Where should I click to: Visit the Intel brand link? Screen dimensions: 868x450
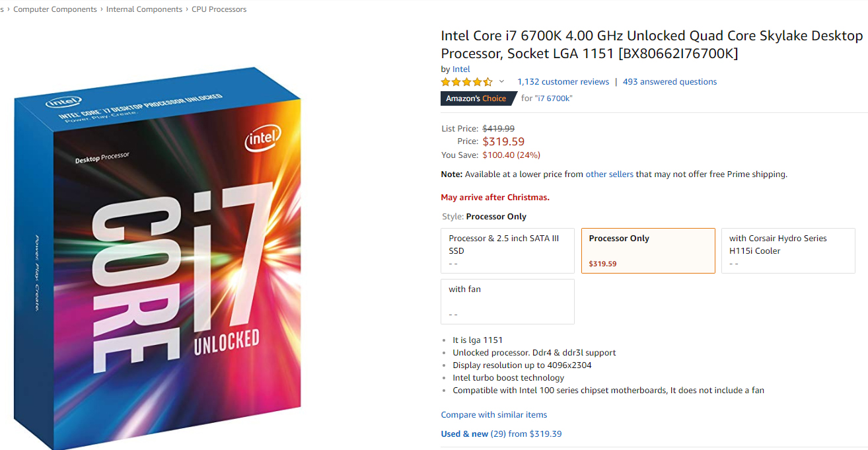(x=461, y=69)
